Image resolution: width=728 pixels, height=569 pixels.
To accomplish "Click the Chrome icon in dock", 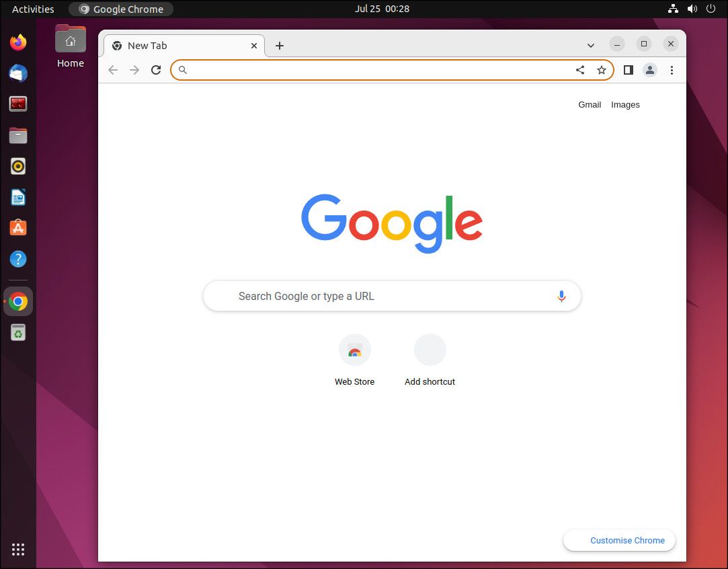I will coord(18,301).
